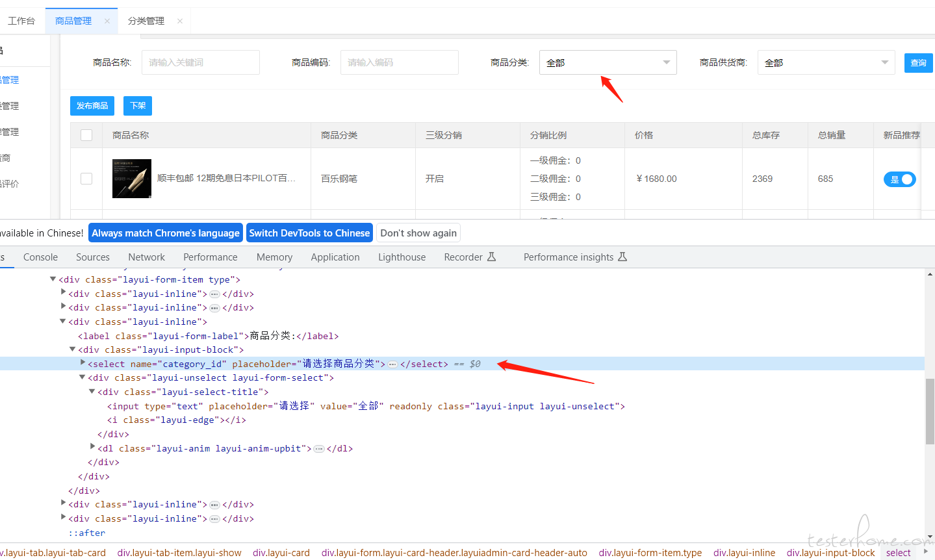Check the 顺丰包邮 product row checkbox
935x560 pixels.
tap(86, 179)
